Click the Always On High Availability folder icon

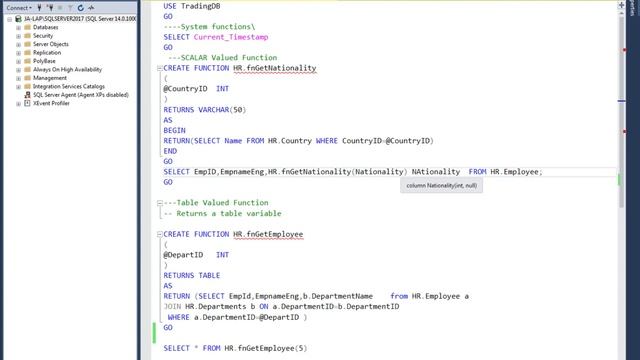click(27, 69)
